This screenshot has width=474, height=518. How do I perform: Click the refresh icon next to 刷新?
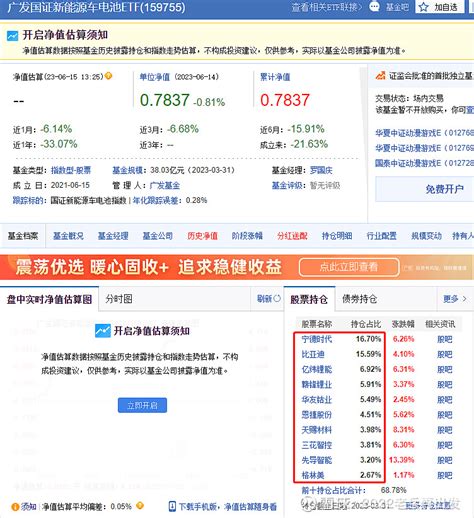[277, 299]
